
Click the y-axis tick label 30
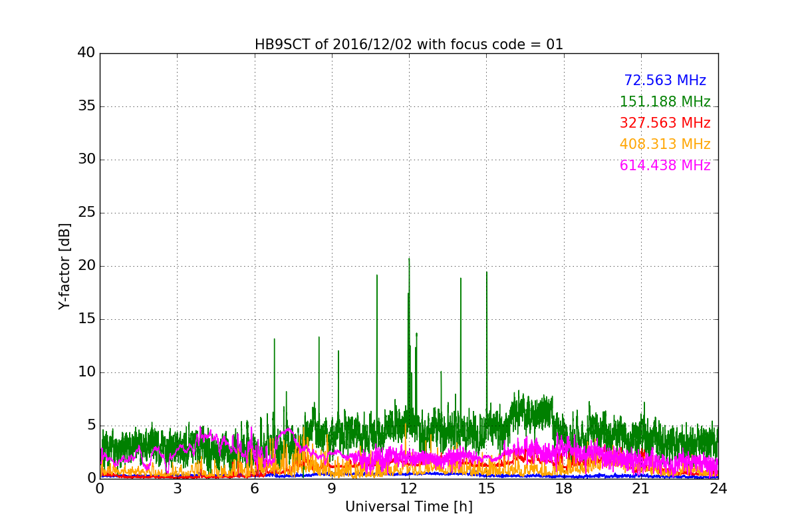click(x=86, y=160)
